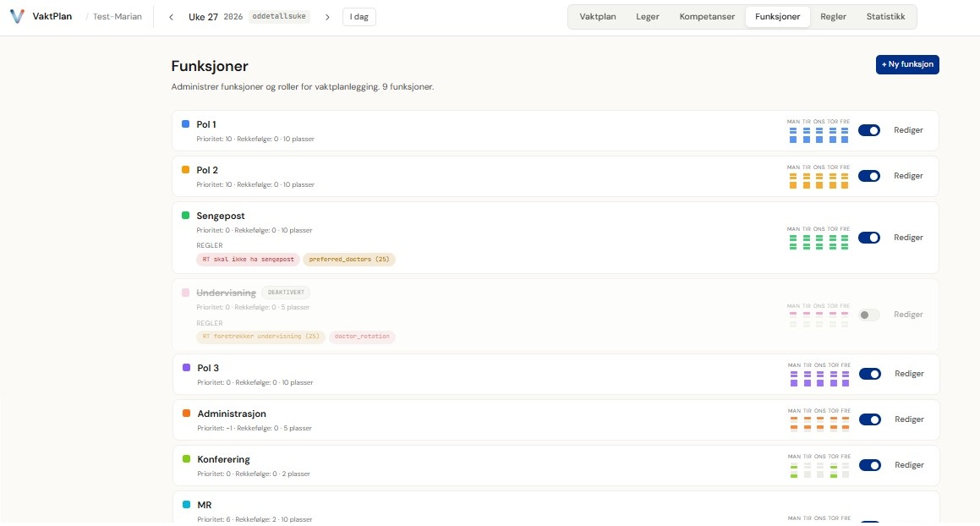
Task: Click the VaktPlan logo icon
Action: click(x=18, y=16)
